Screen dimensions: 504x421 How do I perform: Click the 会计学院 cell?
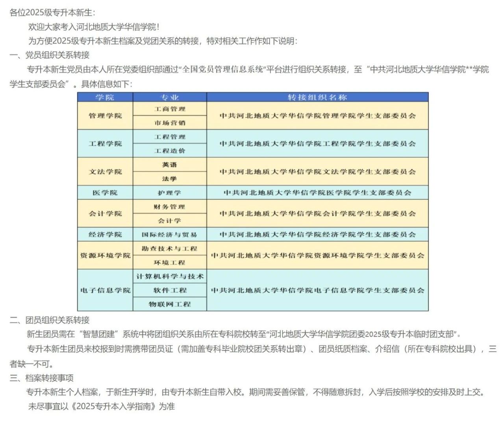click(x=105, y=213)
